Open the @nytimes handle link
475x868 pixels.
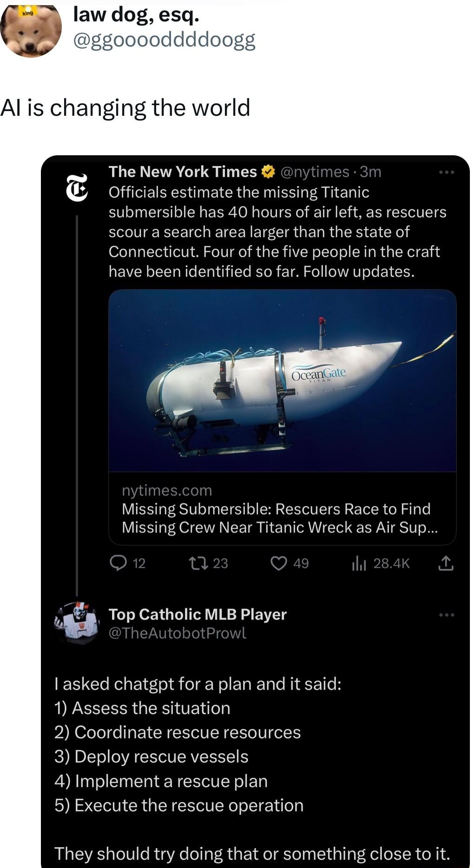click(x=315, y=172)
